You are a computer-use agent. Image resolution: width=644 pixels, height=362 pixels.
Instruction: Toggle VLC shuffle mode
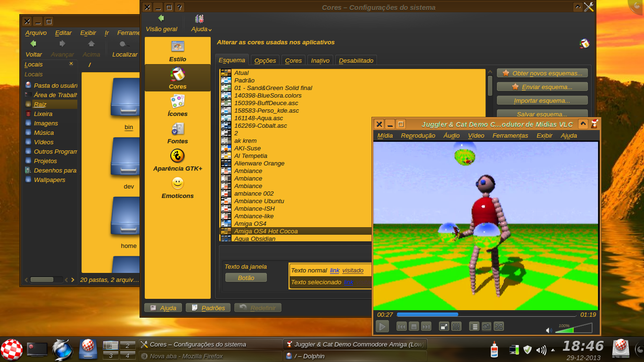coord(499,326)
